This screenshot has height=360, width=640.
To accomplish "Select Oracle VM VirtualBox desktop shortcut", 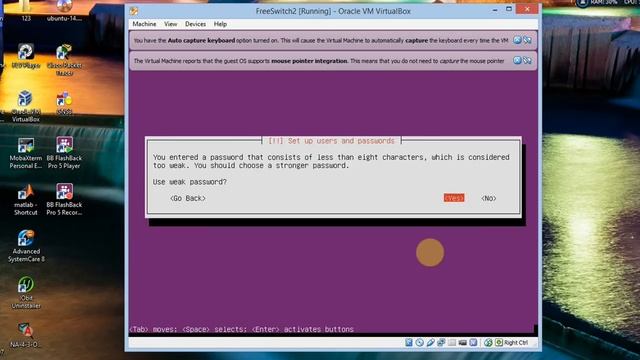I will tap(25, 106).
